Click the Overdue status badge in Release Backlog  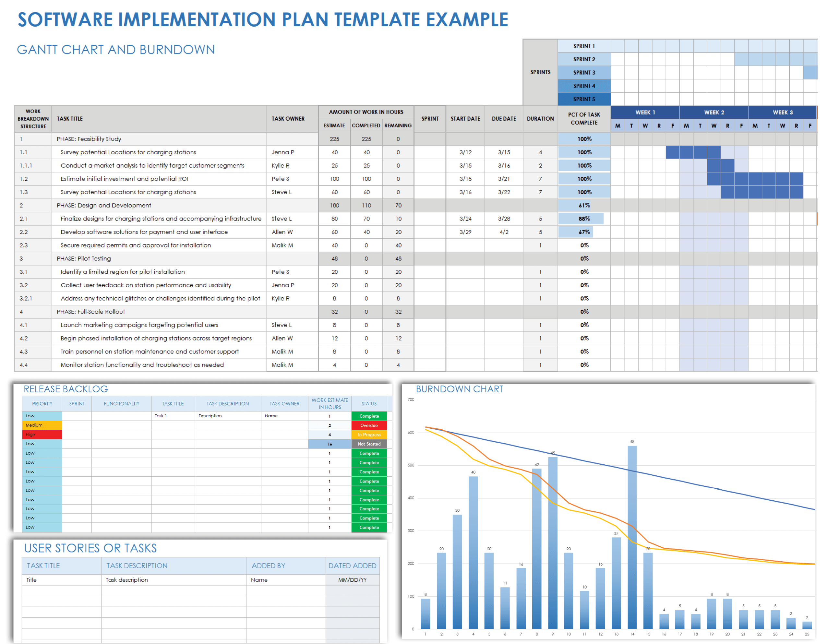[369, 425]
